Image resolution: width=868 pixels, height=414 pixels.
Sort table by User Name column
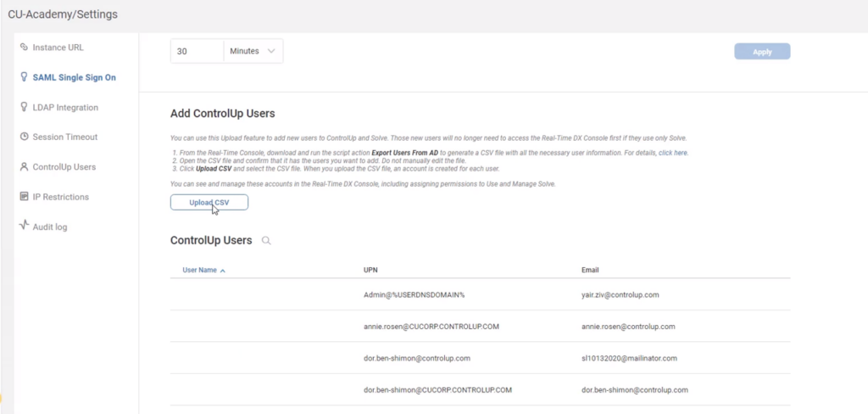tap(199, 271)
